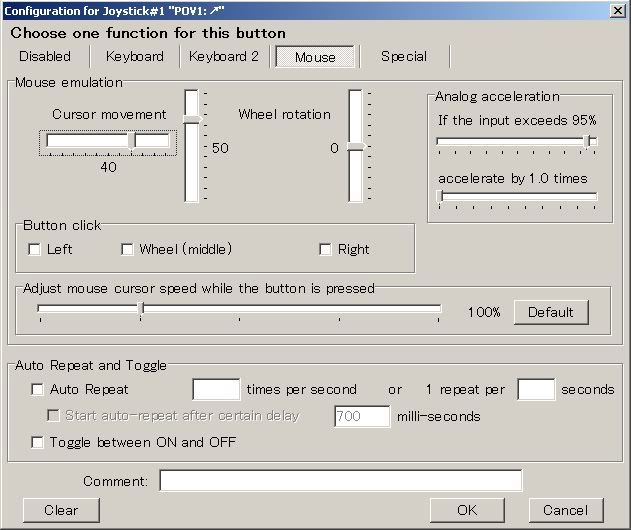Reset cursor speed with the Default button
The image size is (631, 530).
pyautogui.click(x=551, y=312)
